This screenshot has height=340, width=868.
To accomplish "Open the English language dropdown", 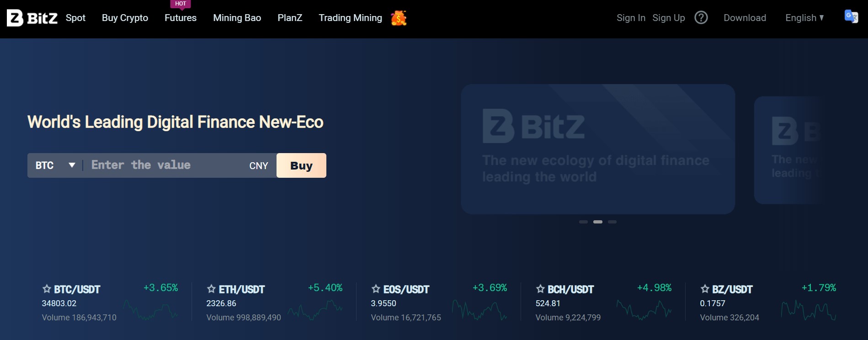I will [804, 18].
